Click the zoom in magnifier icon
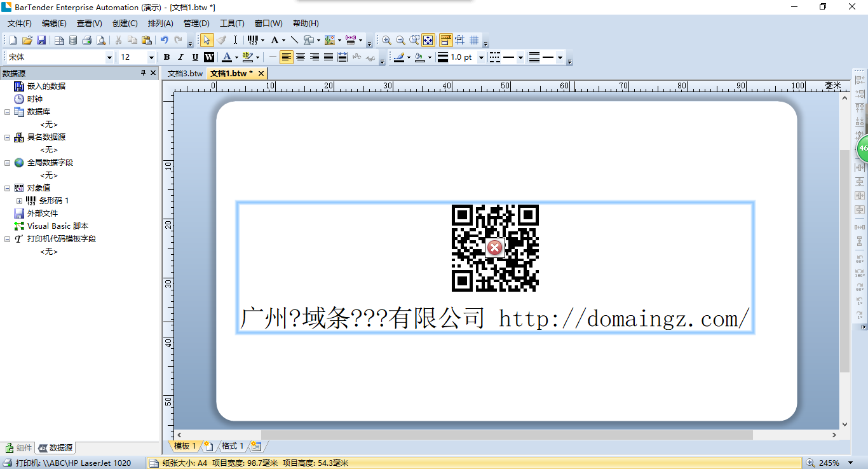Screen dimensions: 868x469 coord(386,40)
